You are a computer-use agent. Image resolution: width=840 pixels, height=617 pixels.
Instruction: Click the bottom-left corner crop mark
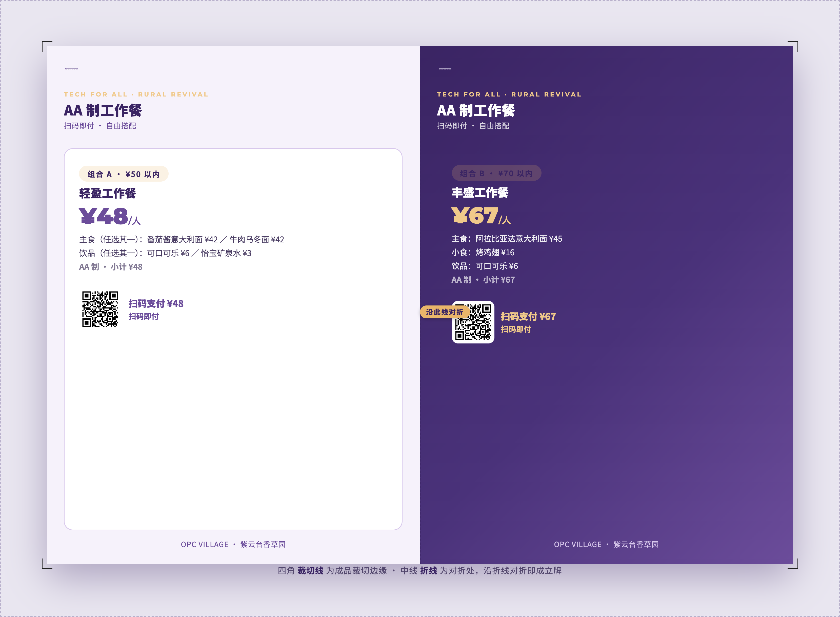[x=47, y=564]
